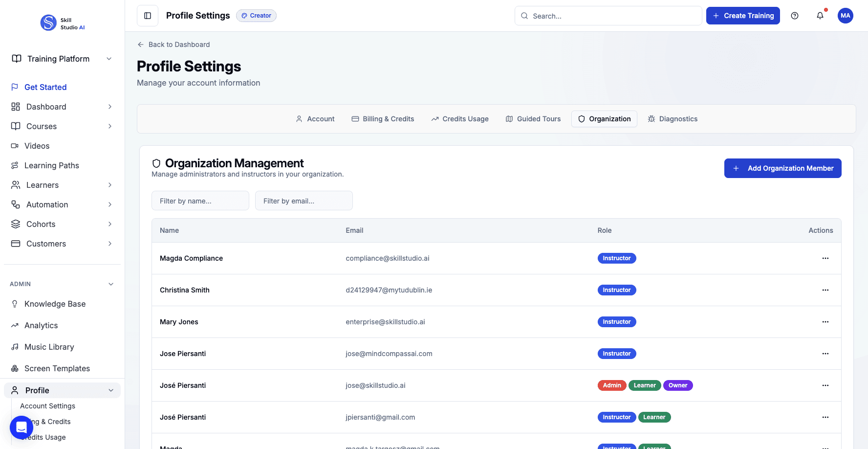Image resolution: width=868 pixels, height=449 pixels.
Task: Open the Diagnostics tab
Action: point(673,119)
